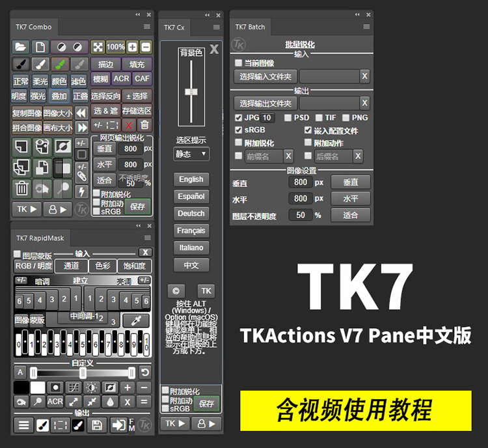The width and height of the screenshot is (488, 448).
Task: Uncheck the 嵌入配置文件 checkbox
Action: pos(308,130)
